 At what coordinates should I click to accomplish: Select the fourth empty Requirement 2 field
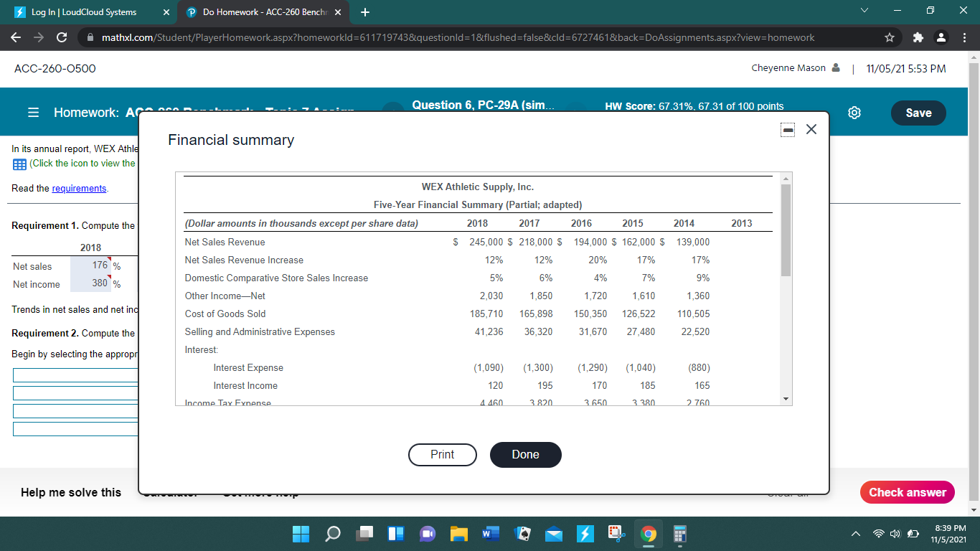[75, 429]
